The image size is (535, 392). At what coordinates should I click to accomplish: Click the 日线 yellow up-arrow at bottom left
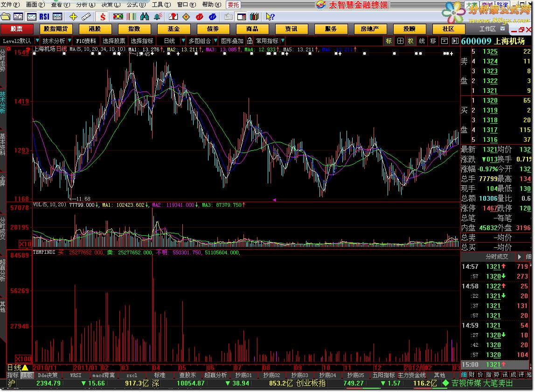[x=25, y=367]
